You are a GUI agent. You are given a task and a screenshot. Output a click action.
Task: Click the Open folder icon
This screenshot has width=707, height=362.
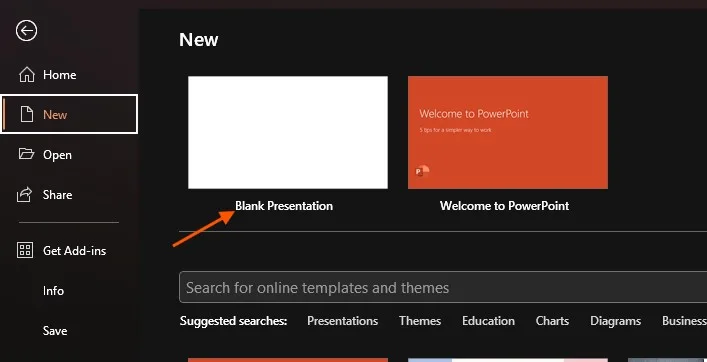pyautogui.click(x=26, y=154)
